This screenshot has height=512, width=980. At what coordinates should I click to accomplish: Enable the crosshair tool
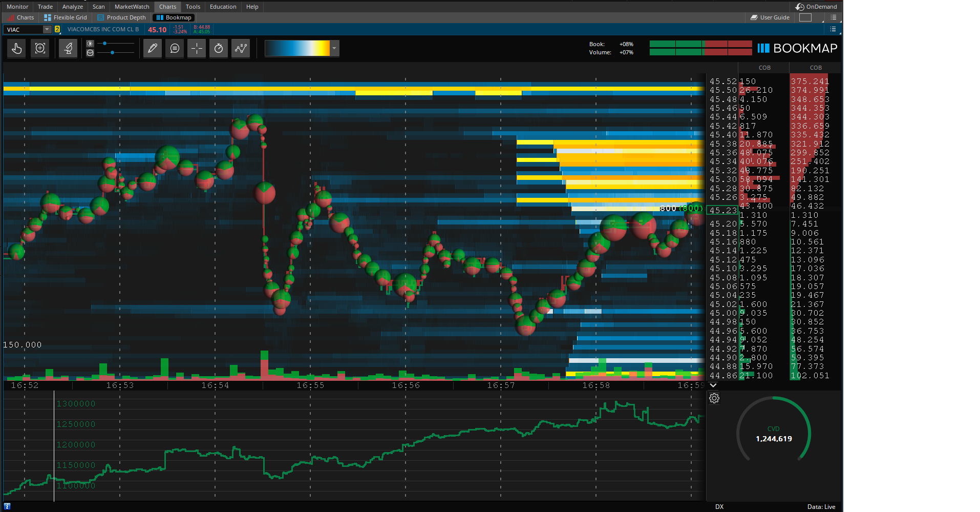pyautogui.click(x=197, y=49)
